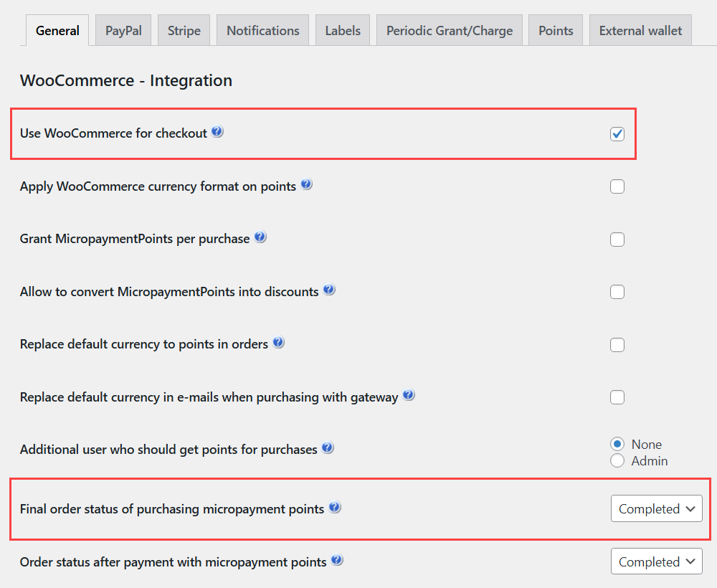Open the Notifications tab

click(263, 31)
